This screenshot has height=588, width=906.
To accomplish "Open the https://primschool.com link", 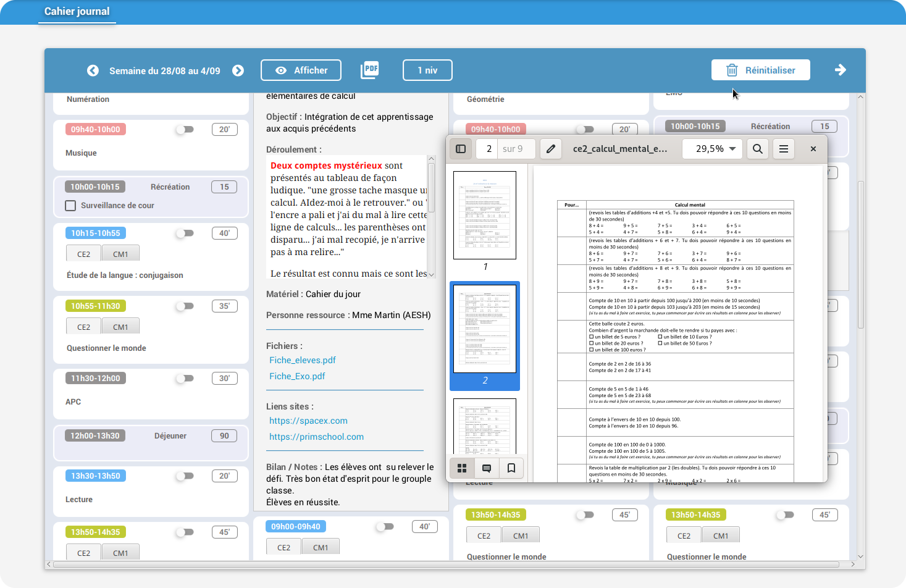I will tap(316, 437).
